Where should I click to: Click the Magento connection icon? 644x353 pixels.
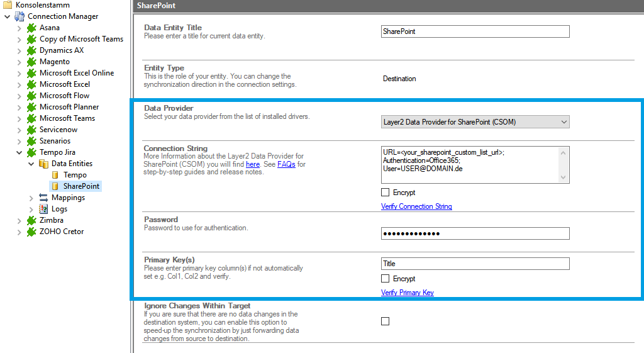(31, 62)
